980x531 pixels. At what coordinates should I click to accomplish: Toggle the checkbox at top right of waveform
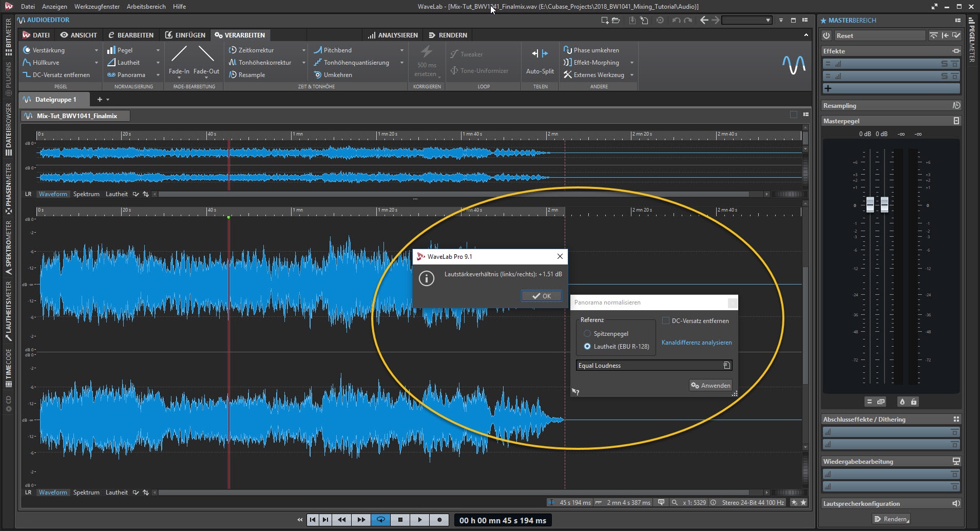tap(794, 115)
